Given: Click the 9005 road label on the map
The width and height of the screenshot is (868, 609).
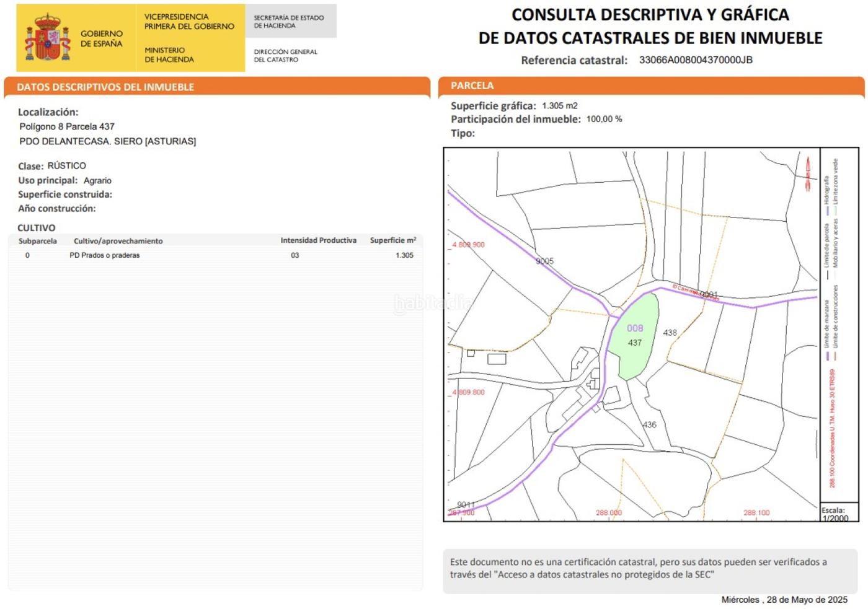Looking at the screenshot, I should [544, 261].
